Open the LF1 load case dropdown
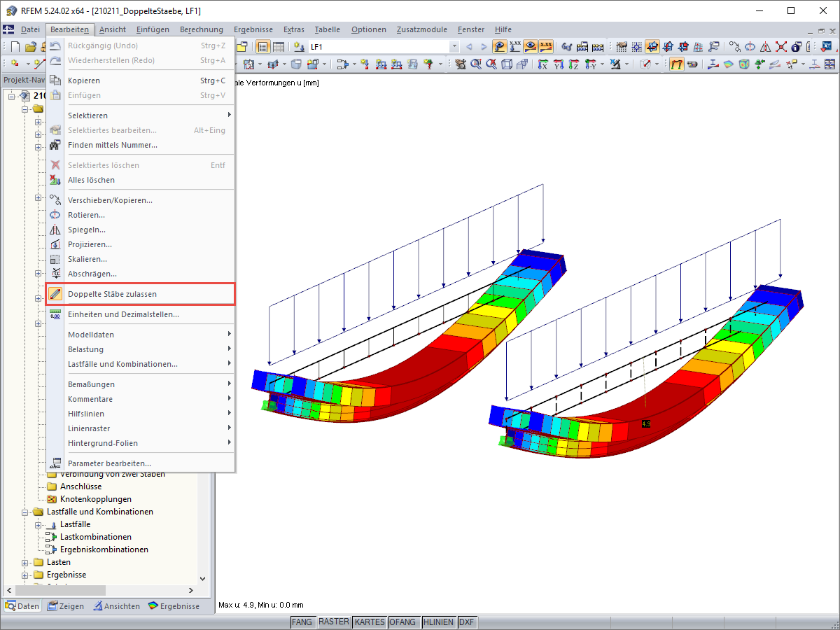 click(454, 47)
